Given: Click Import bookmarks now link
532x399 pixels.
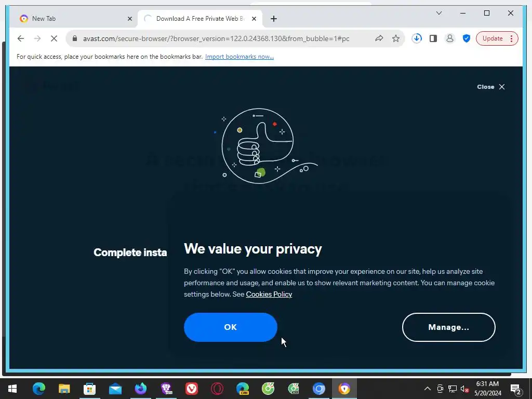Looking at the screenshot, I should (240, 57).
